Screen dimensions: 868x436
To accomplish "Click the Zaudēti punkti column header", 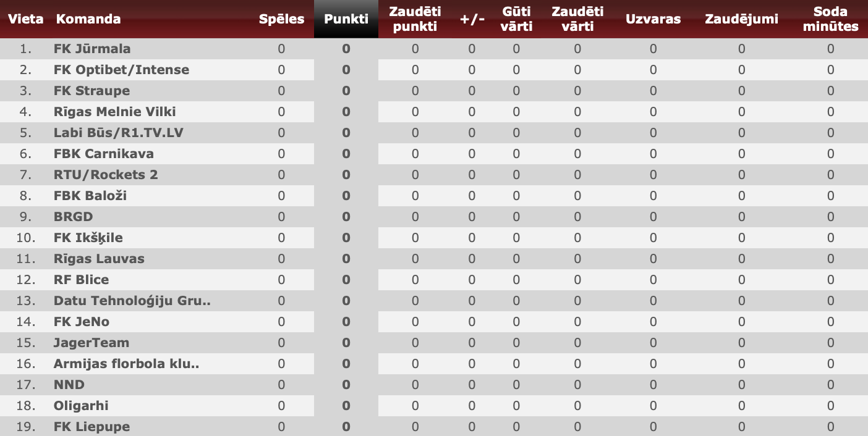I will (x=415, y=19).
